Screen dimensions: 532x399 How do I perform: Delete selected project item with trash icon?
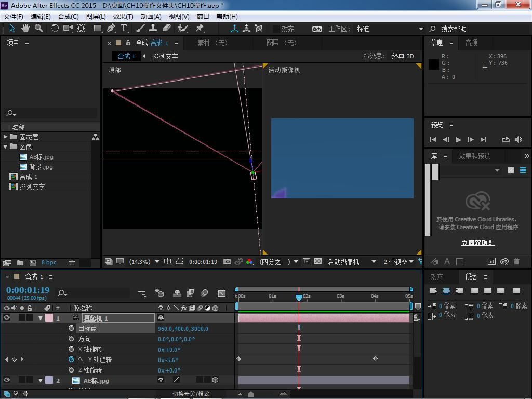(x=72, y=263)
